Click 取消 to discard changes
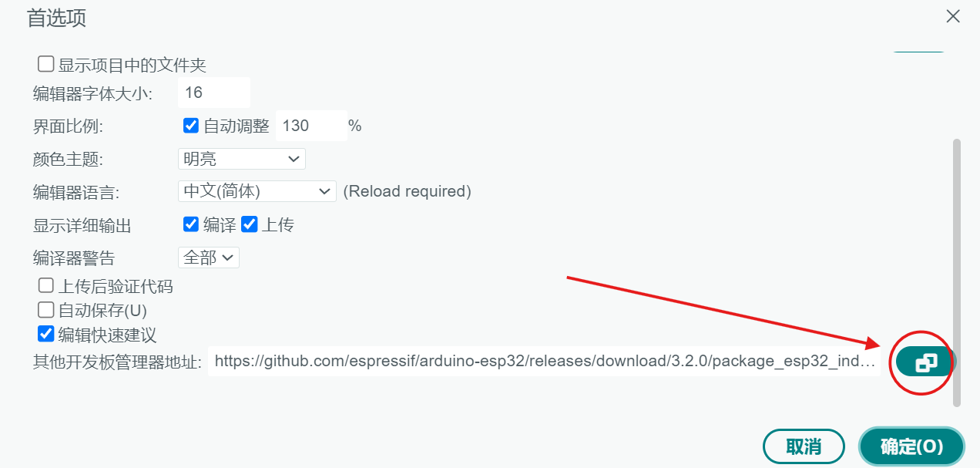The width and height of the screenshot is (980, 468). click(804, 446)
